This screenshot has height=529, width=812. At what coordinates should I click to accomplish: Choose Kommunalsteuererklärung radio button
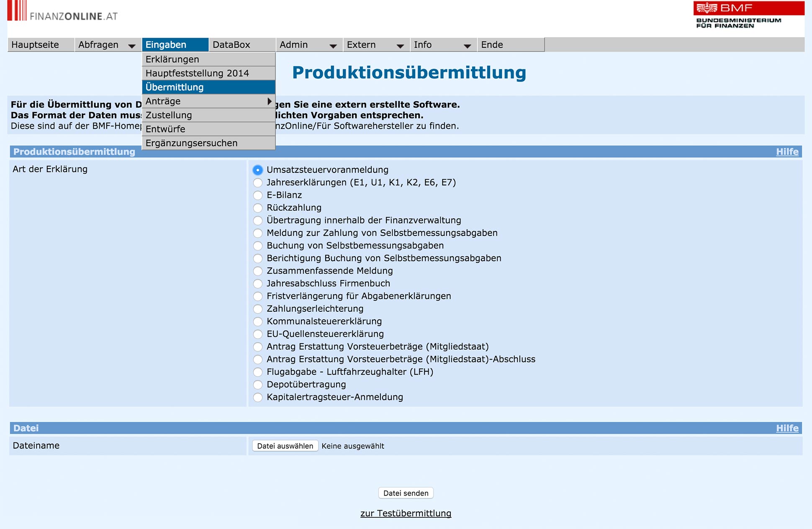click(x=258, y=321)
